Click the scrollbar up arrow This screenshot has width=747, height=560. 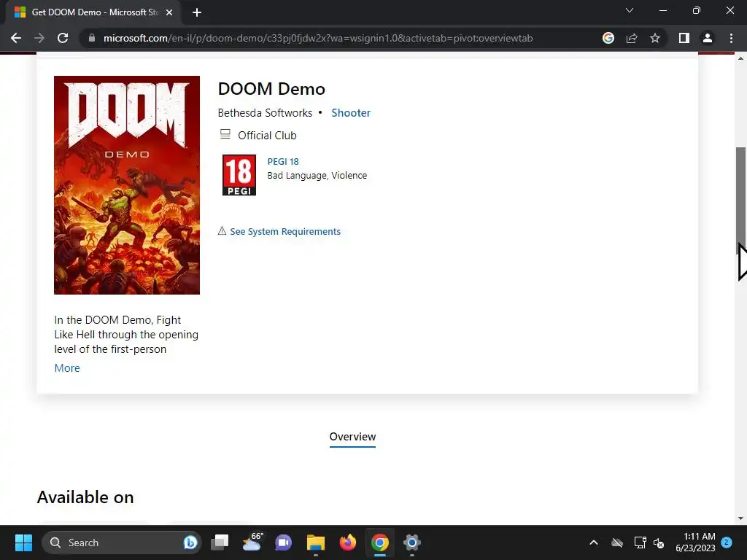[x=740, y=58]
